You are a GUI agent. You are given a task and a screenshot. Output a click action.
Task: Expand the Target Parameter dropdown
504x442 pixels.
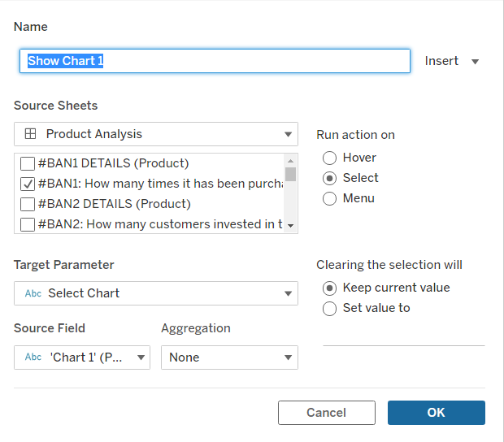click(156, 293)
